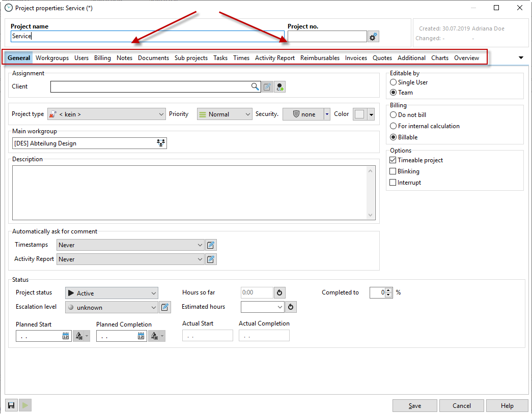Switch to the Billing tab
The width and height of the screenshot is (532, 414).
102,58
